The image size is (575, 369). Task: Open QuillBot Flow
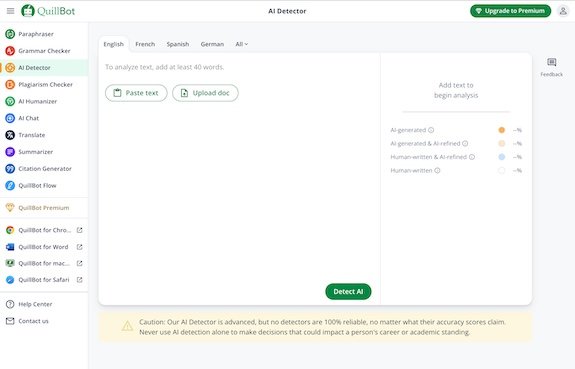pos(44,186)
